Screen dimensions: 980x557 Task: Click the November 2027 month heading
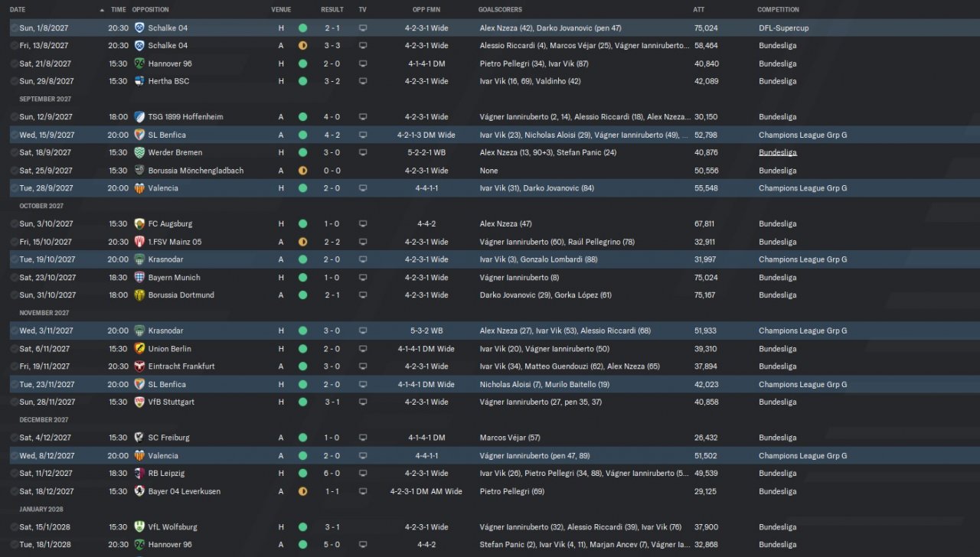point(44,313)
